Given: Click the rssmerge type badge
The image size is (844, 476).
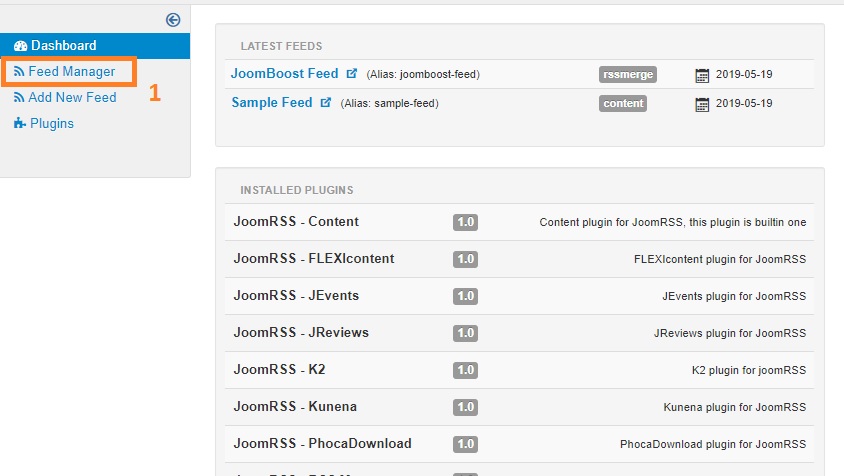Looking at the screenshot, I should 625,74.
